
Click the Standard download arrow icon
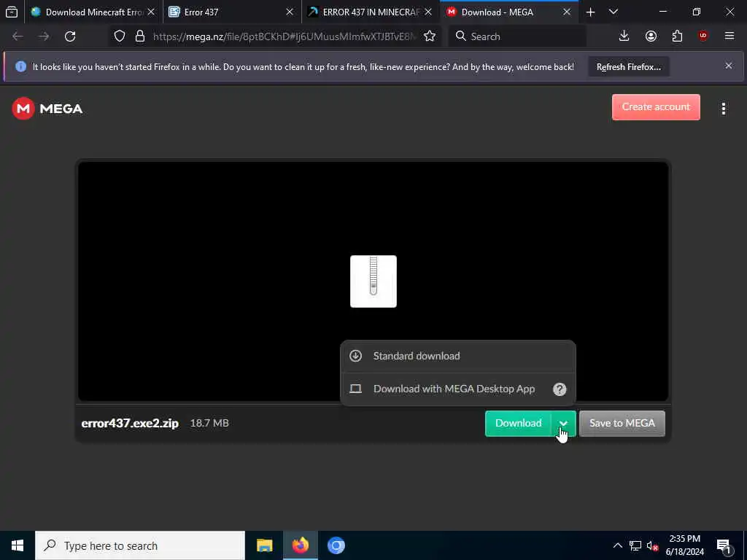[x=355, y=356]
